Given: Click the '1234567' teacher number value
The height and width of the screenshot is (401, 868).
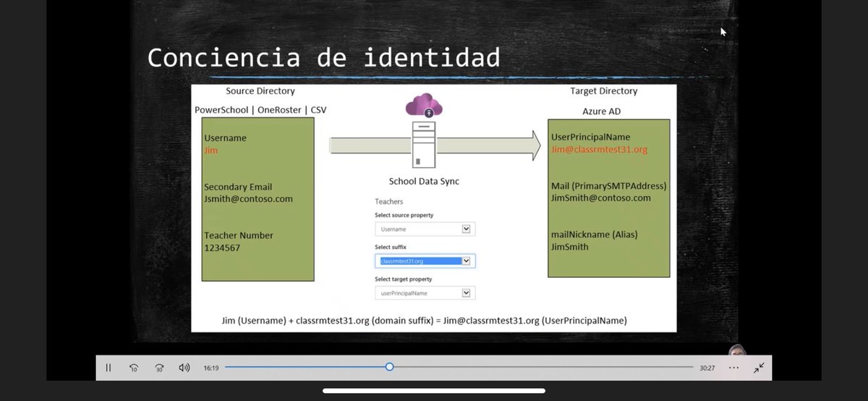Looking at the screenshot, I should click(222, 248).
